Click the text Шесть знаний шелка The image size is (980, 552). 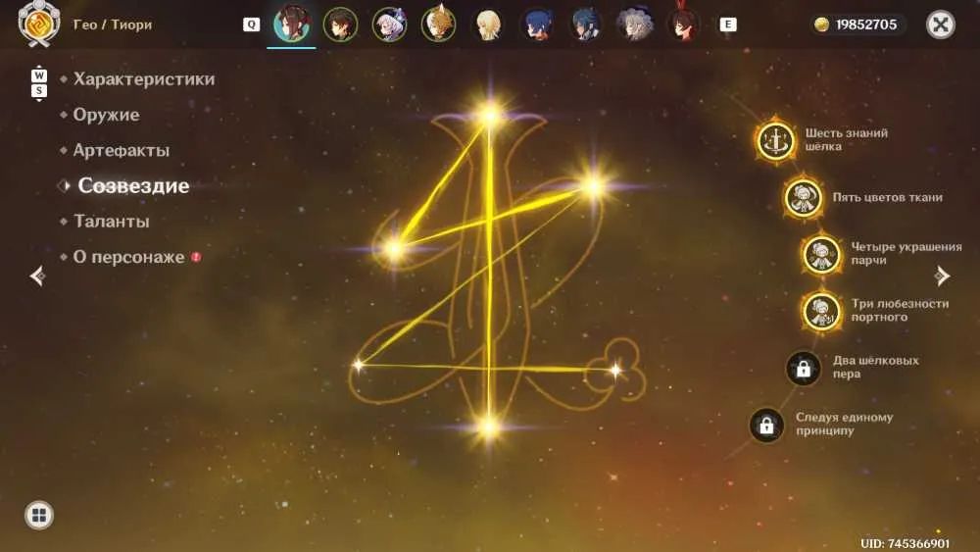(x=847, y=139)
